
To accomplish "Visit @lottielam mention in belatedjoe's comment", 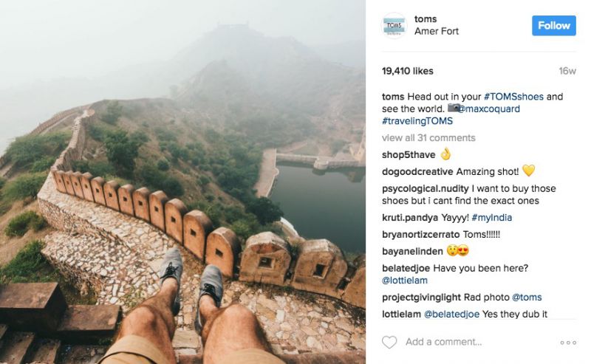I will point(404,281).
